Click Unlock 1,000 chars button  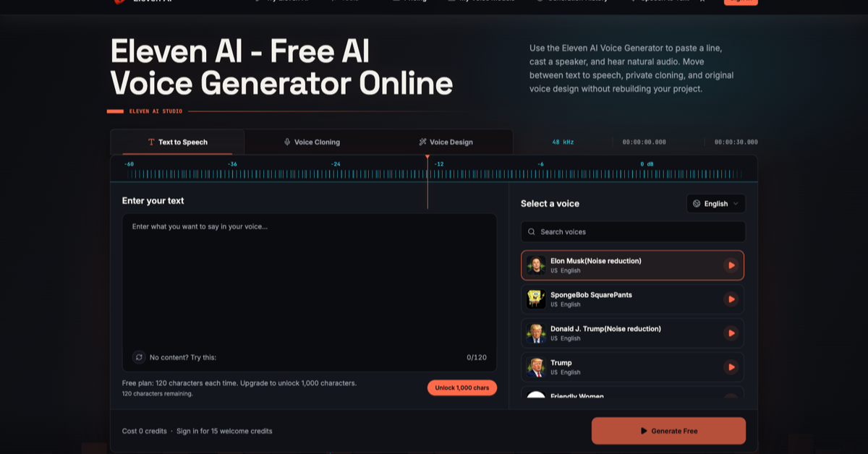pos(462,388)
